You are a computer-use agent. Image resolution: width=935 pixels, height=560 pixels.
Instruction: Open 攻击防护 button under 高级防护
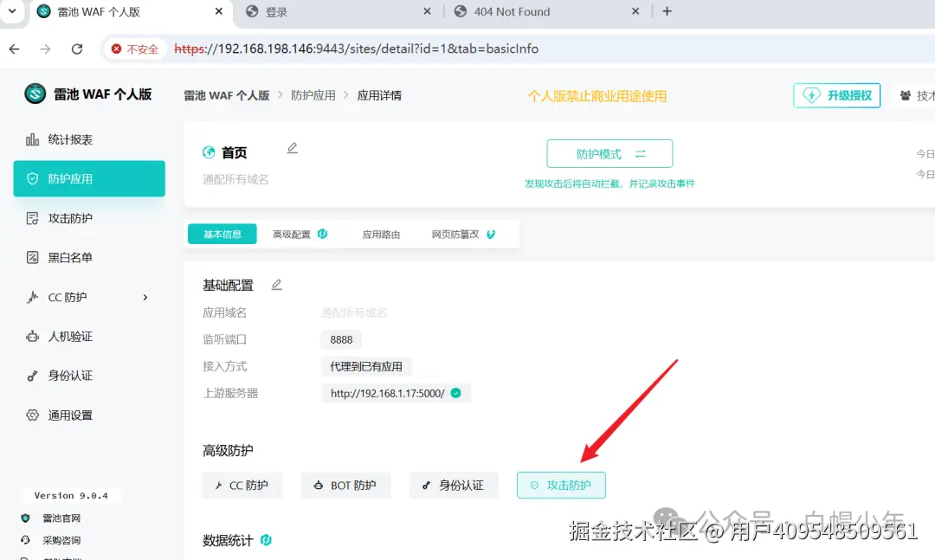pos(561,485)
